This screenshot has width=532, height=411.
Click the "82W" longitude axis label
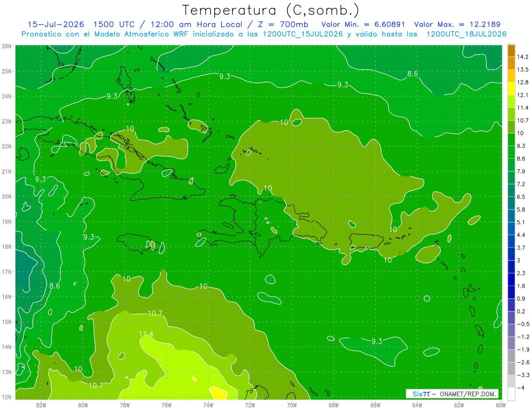pos(41,405)
